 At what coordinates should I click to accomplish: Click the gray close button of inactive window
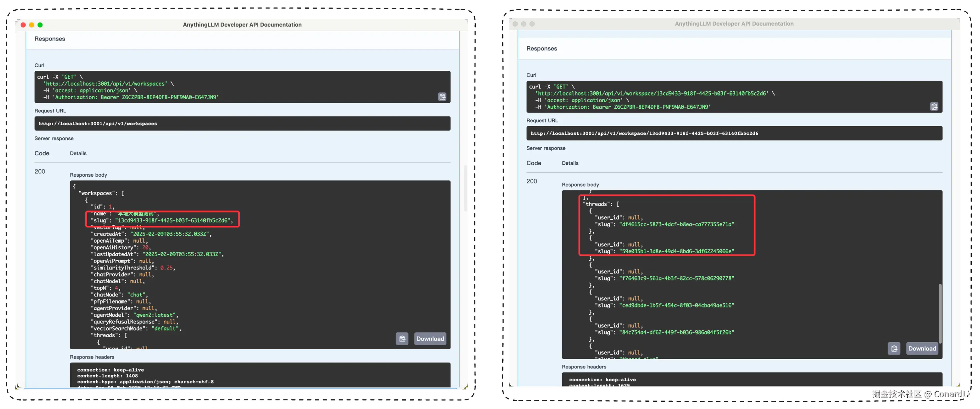tap(515, 24)
